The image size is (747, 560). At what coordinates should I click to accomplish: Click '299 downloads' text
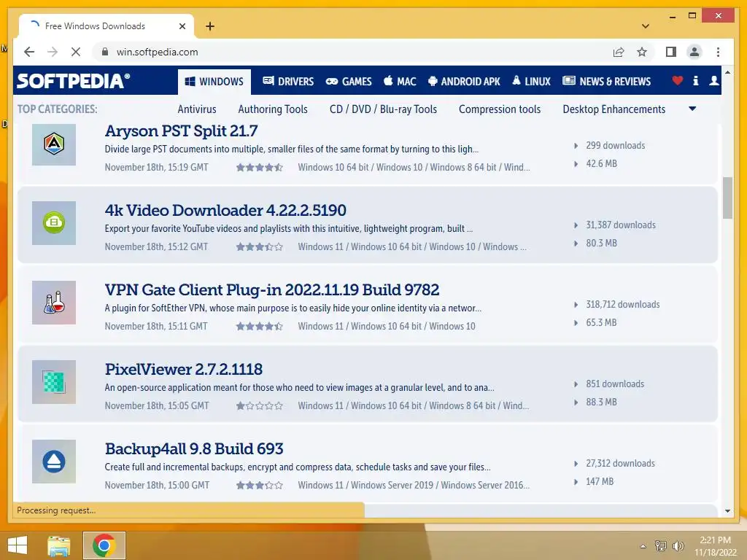tap(616, 145)
